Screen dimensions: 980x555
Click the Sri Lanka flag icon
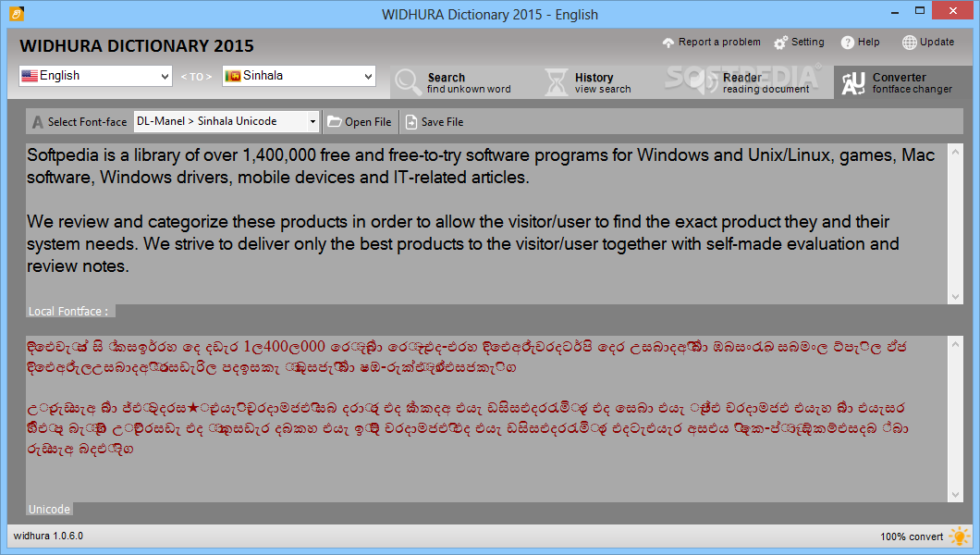pos(232,76)
